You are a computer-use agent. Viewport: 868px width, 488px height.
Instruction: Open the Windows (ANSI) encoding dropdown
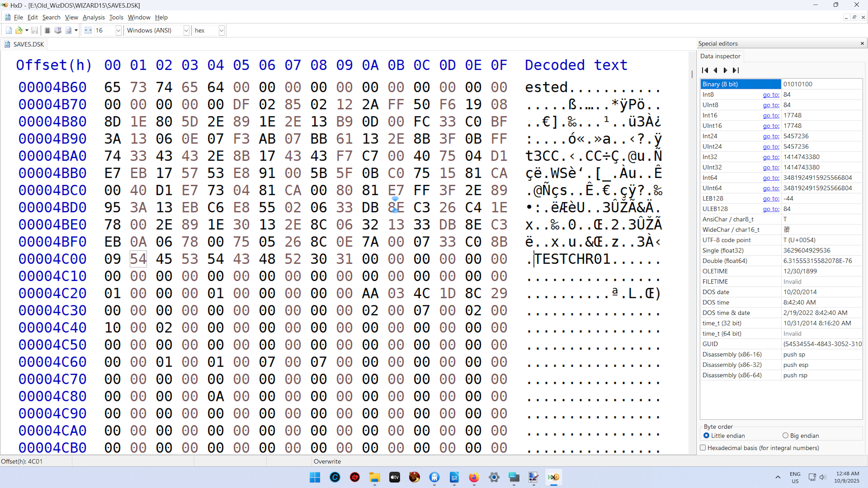(x=186, y=30)
